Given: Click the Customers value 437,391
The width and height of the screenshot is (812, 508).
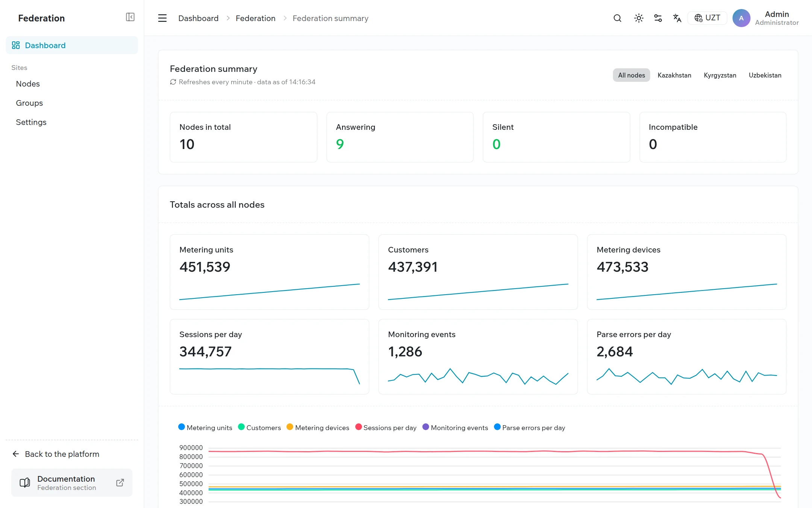Looking at the screenshot, I should pos(413,267).
